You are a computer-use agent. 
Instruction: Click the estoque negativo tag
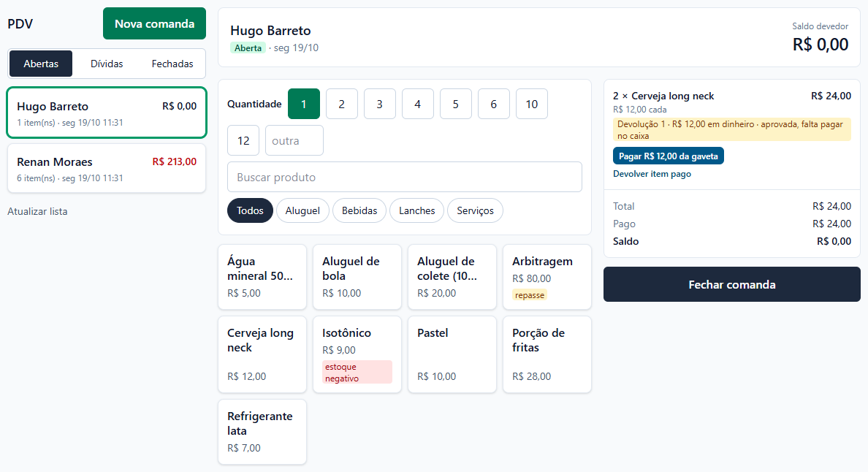357,373
